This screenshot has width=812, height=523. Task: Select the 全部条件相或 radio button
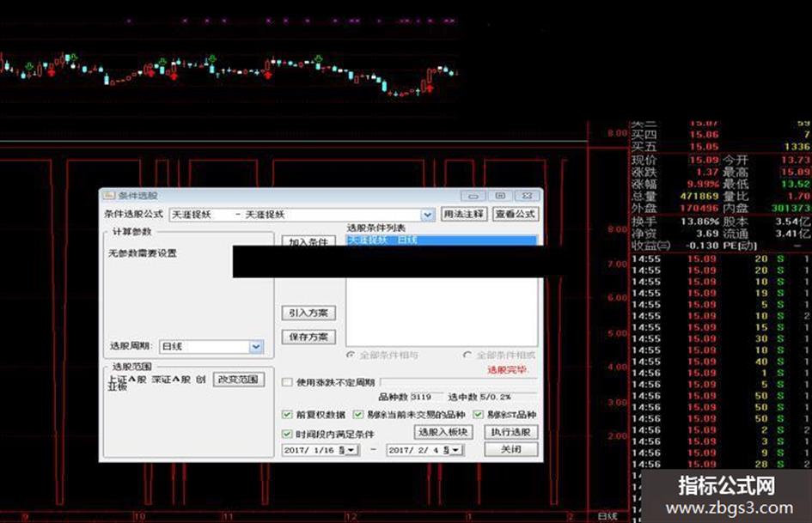[467, 356]
